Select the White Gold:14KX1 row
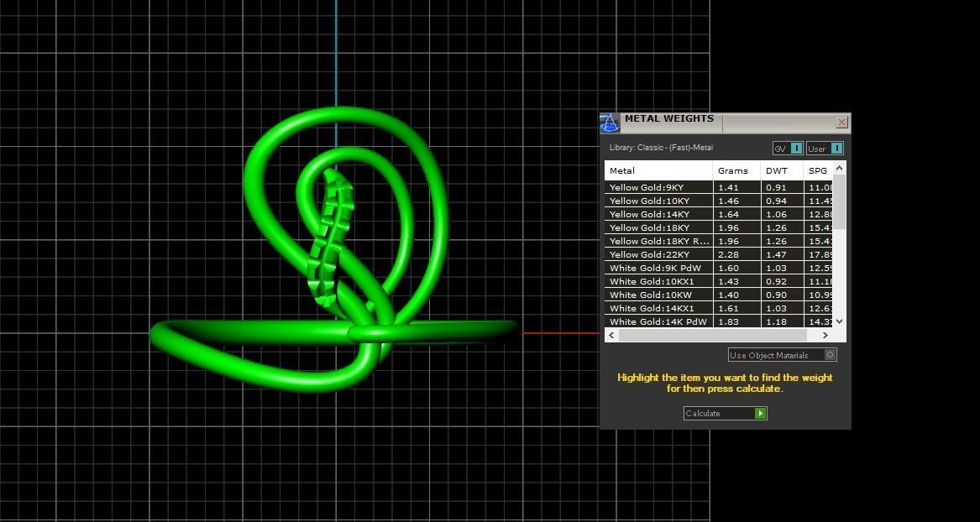980x522 pixels. point(719,309)
